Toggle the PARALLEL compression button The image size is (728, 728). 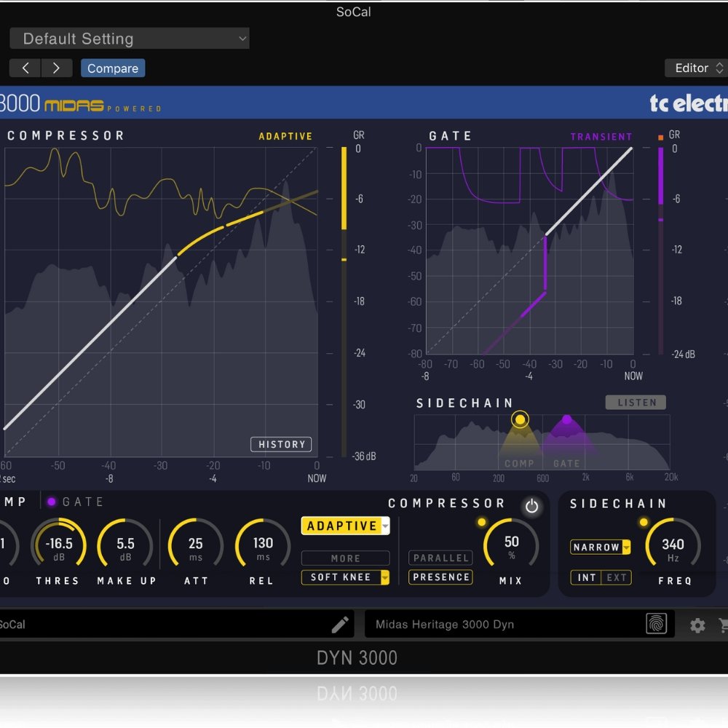[x=440, y=558]
